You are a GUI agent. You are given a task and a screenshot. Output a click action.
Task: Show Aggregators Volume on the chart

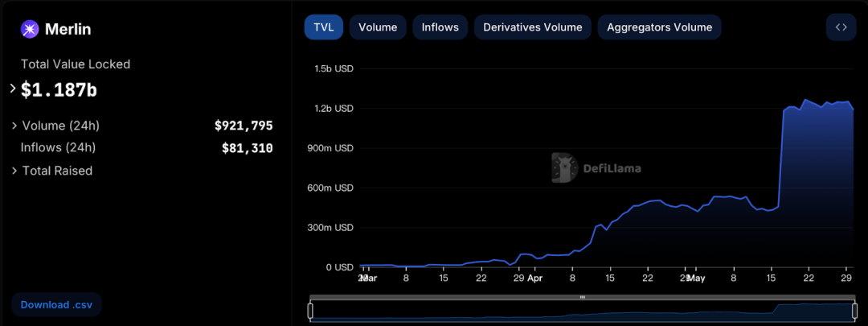[x=659, y=27]
